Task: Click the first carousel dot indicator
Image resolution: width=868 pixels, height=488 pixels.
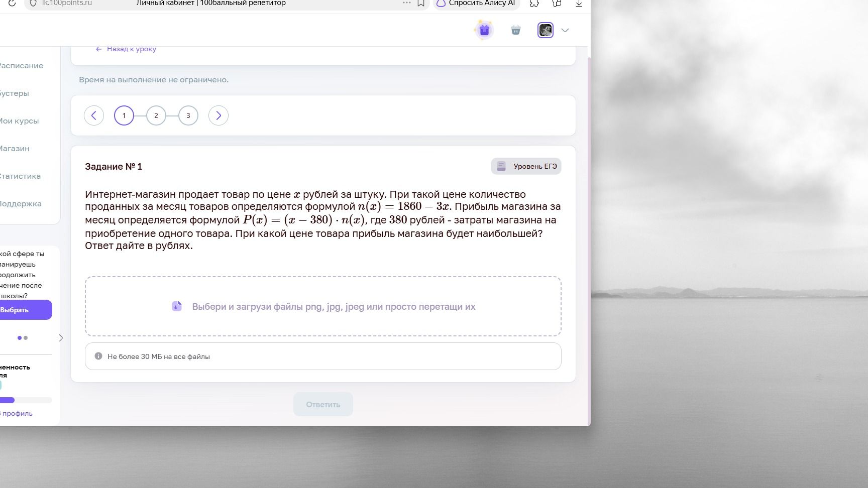Action: [x=20, y=338]
